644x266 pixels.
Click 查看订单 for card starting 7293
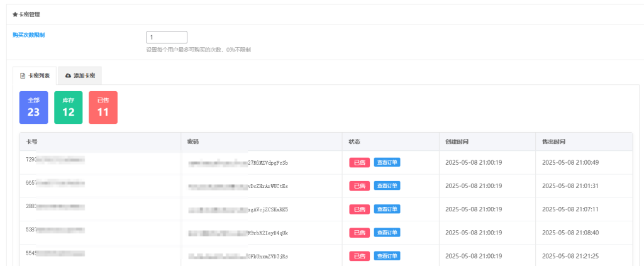tap(387, 162)
